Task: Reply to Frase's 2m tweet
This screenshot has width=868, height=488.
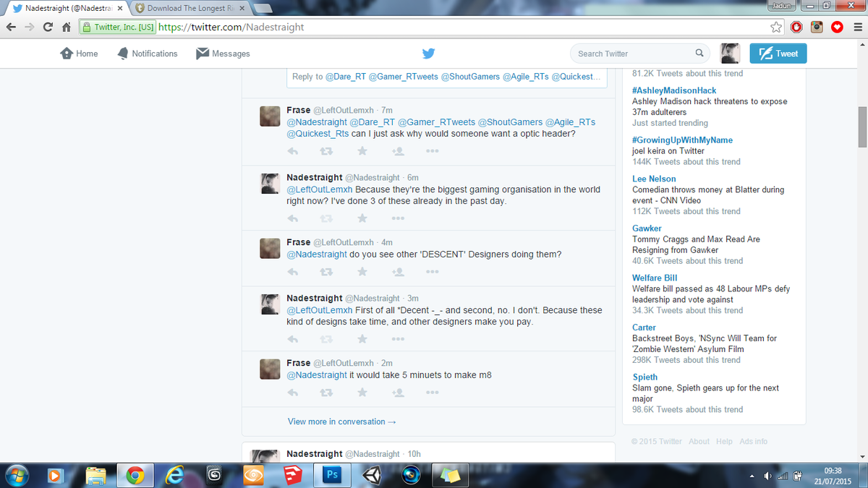Action: coord(293,393)
